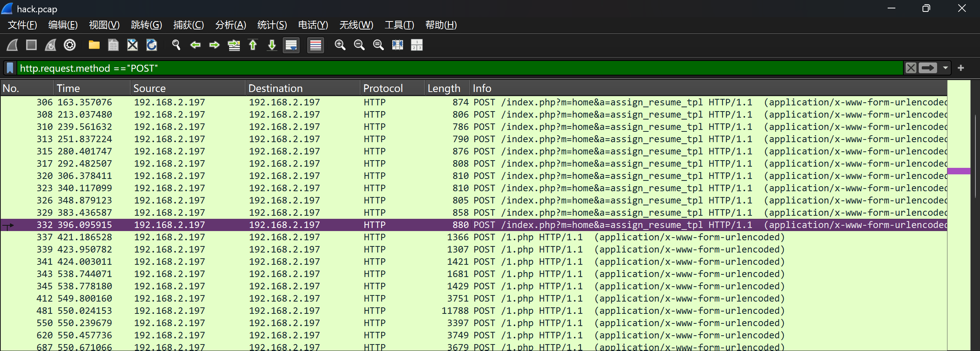
Task: Add a display filter button with plus
Action: [x=961, y=68]
